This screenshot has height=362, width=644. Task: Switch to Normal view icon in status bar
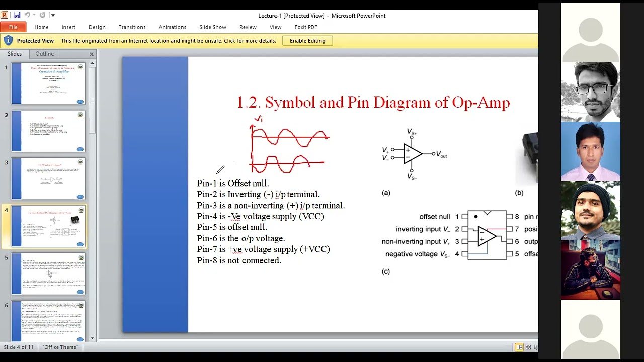pyautogui.click(x=519, y=347)
